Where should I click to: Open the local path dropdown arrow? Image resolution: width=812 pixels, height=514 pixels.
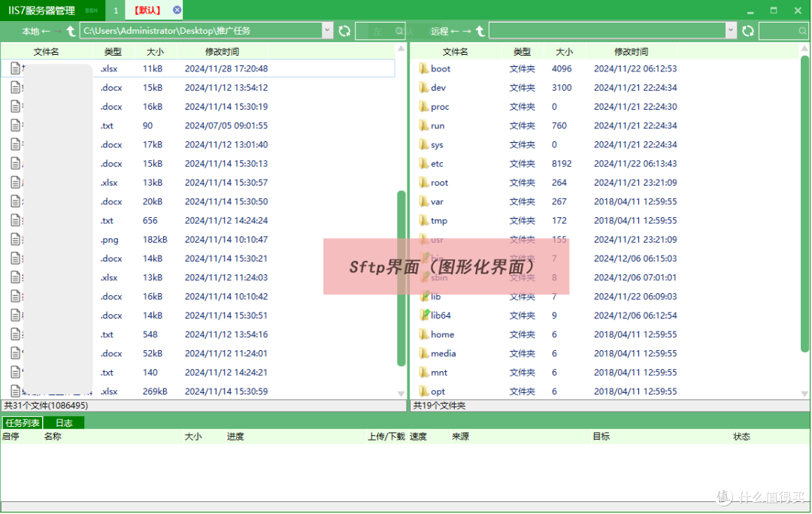point(326,31)
